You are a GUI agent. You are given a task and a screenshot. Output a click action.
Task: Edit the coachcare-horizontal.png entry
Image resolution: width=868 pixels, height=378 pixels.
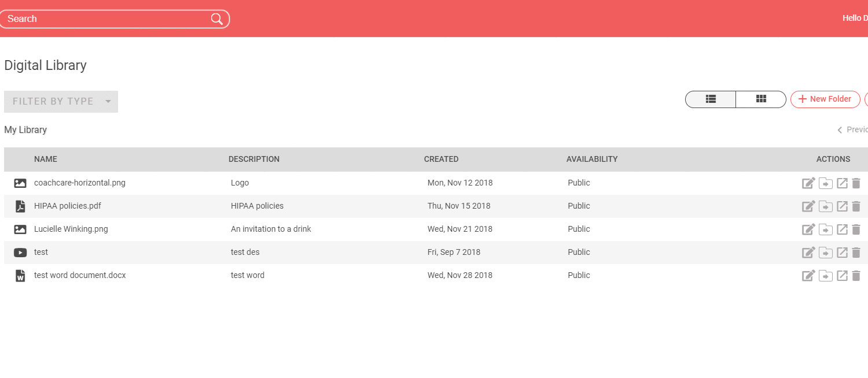pos(808,183)
